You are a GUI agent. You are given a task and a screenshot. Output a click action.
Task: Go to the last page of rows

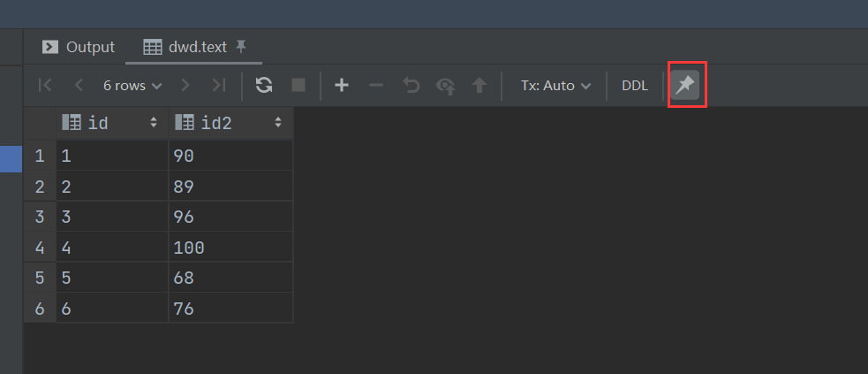(219, 86)
